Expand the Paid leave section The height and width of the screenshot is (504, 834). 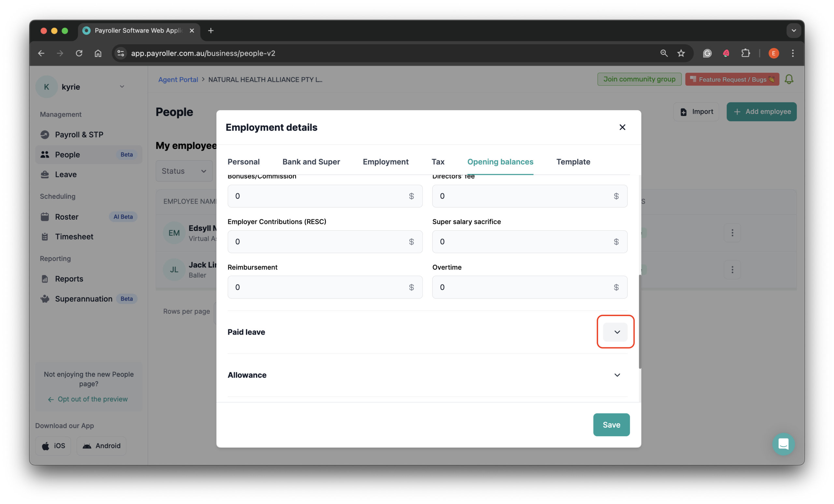pyautogui.click(x=616, y=332)
